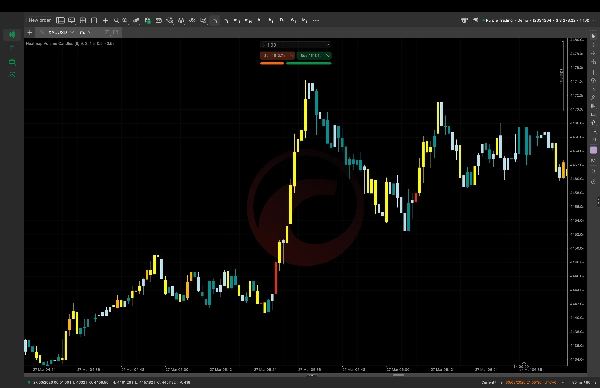
Task: Click the plus crosshair icon in top toolbar
Action: (105, 20)
